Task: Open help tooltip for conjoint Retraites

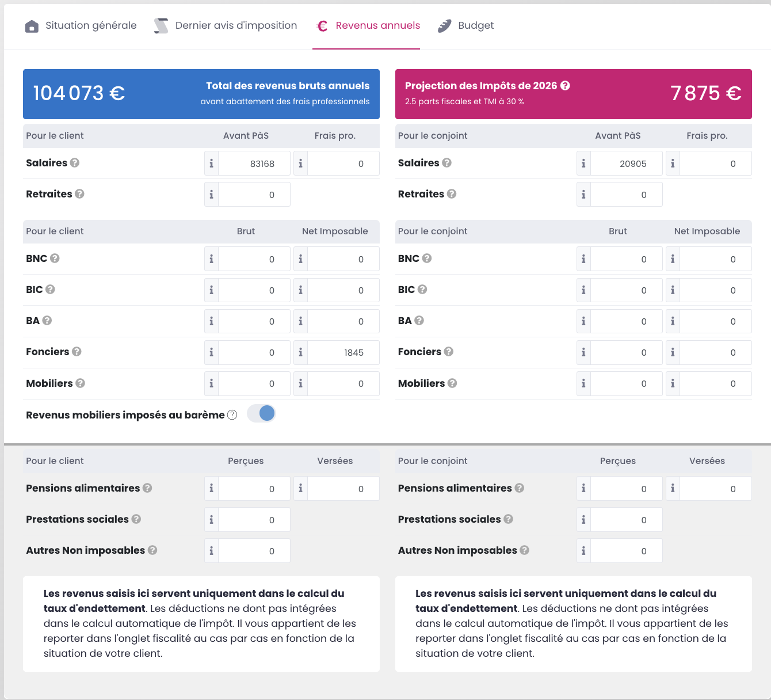Action: 452,194
